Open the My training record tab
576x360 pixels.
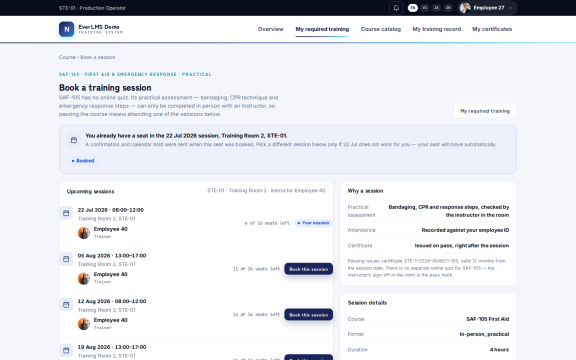coord(436,29)
